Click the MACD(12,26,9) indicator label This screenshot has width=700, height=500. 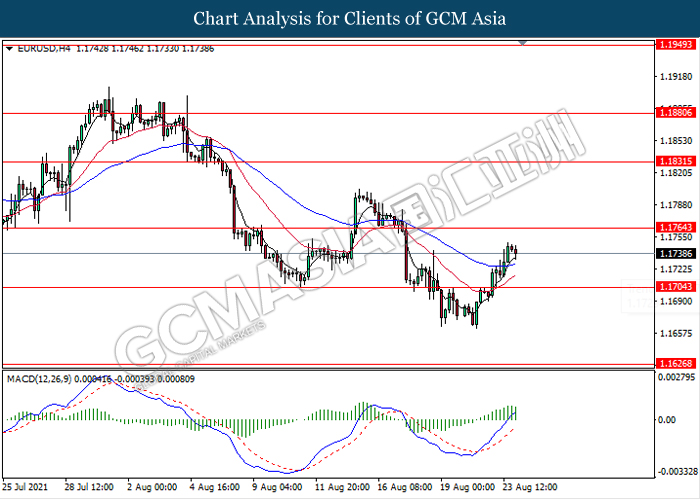pyautogui.click(x=101, y=379)
